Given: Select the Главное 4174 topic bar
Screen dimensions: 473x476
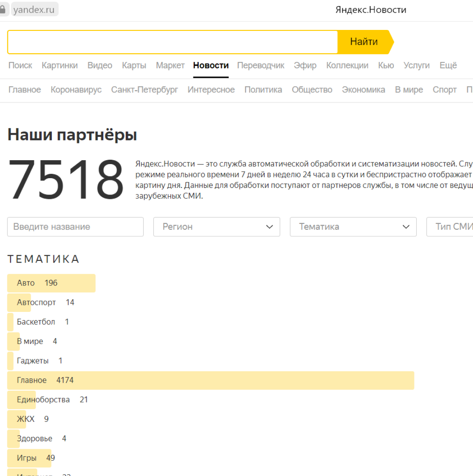Looking at the screenshot, I should (211, 380).
